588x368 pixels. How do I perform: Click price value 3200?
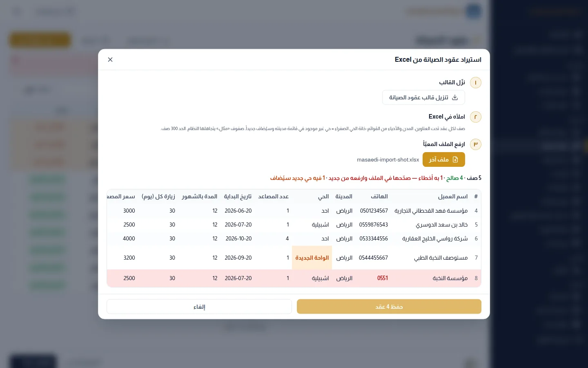(x=129, y=258)
